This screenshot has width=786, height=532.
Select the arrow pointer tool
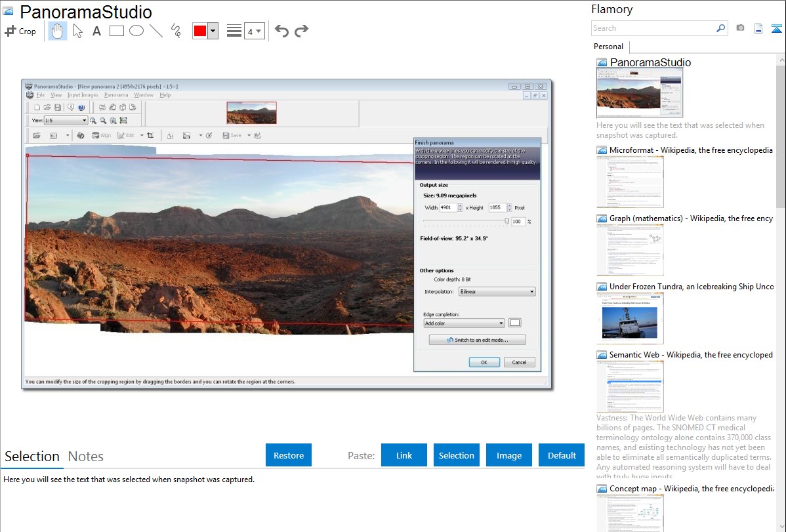[77, 31]
